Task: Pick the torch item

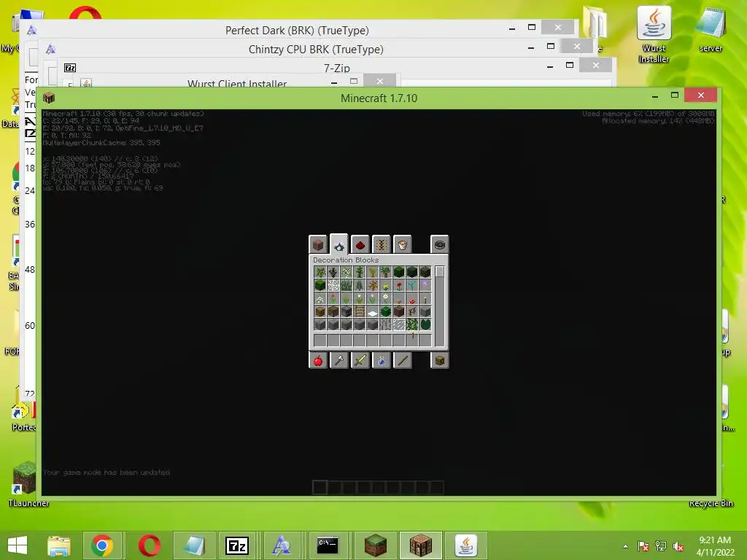Action: [425, 298]
